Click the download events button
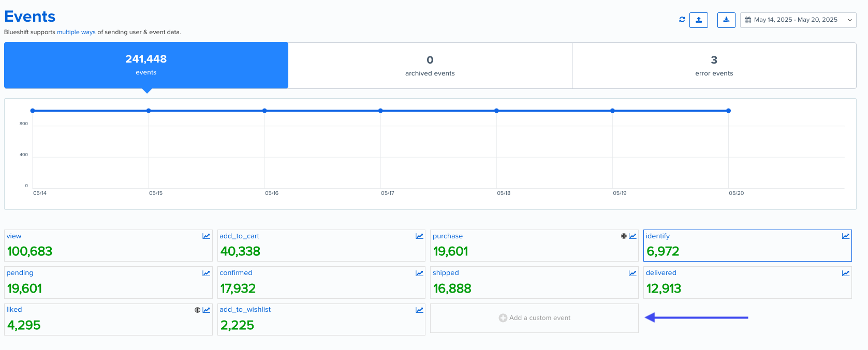Image resolution: width=868 pixels, height=350 pixels. click(x=726, y=20)
